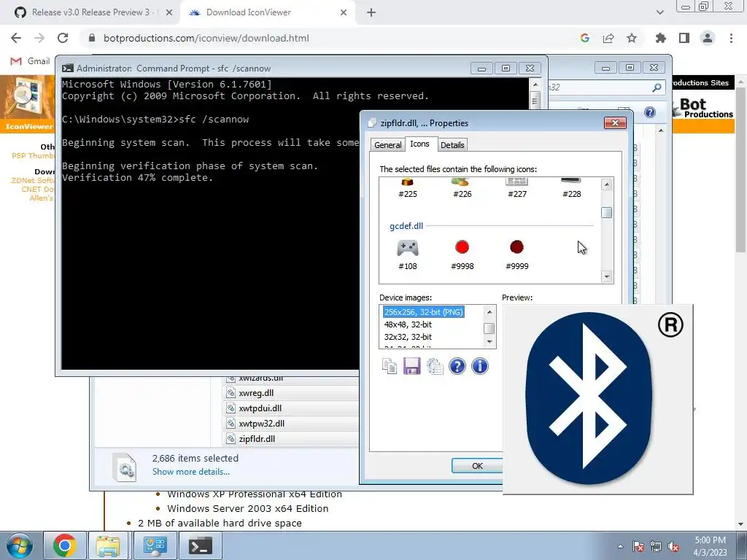The height and width of the screenshot is (560, 747).
Task: Select icon #228 in the icon list
Action: coord(571,189)
